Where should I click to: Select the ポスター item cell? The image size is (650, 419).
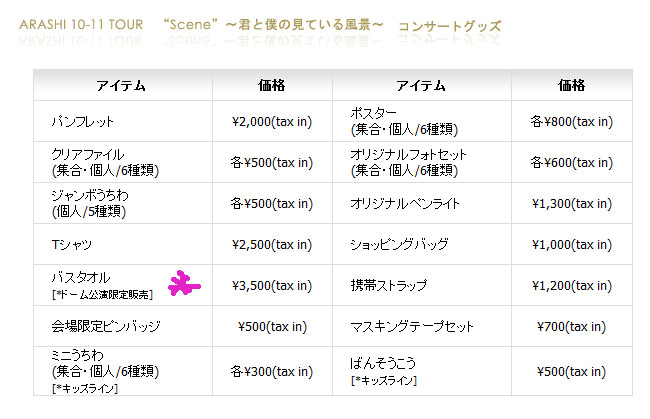[x=422, y=121]
